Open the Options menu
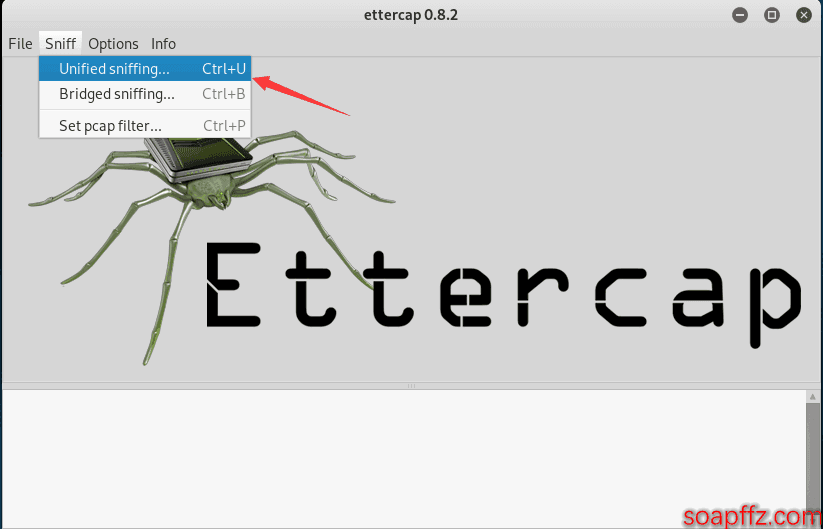This screenshot has width=823, height=529. (x=113, y=44)
